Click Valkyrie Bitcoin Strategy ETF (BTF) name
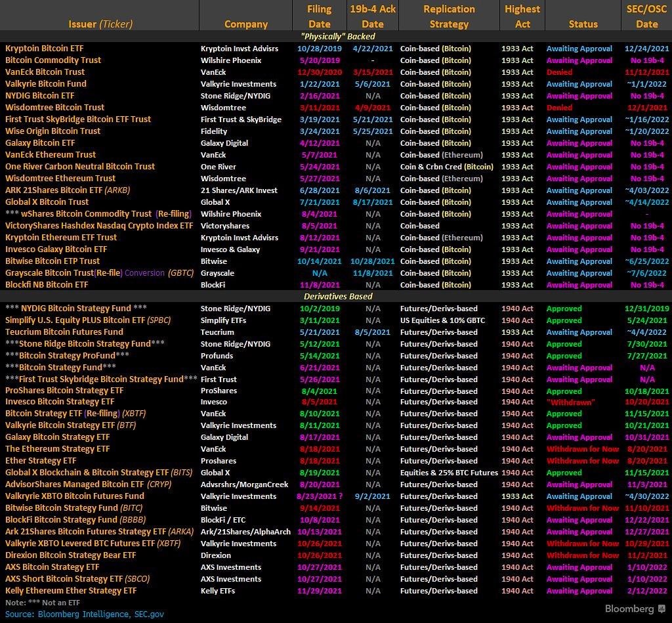Screen dimensions: 672x623 coord(71,425)
